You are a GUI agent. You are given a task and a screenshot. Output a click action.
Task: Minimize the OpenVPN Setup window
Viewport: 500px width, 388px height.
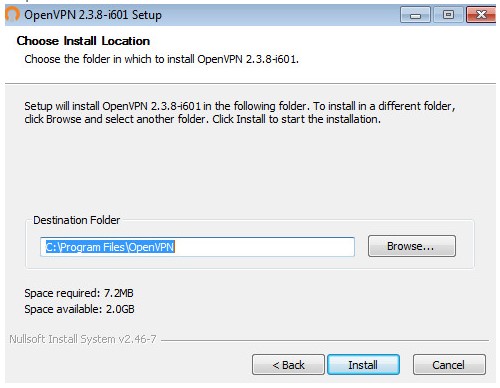pos(415,15)
